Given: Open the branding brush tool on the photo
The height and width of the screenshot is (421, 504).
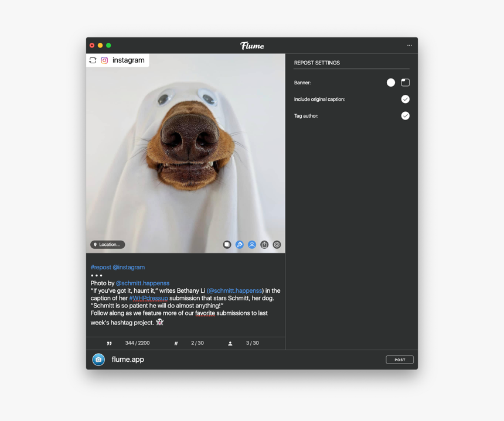Looking at the screenshot, I should [239, 244].
